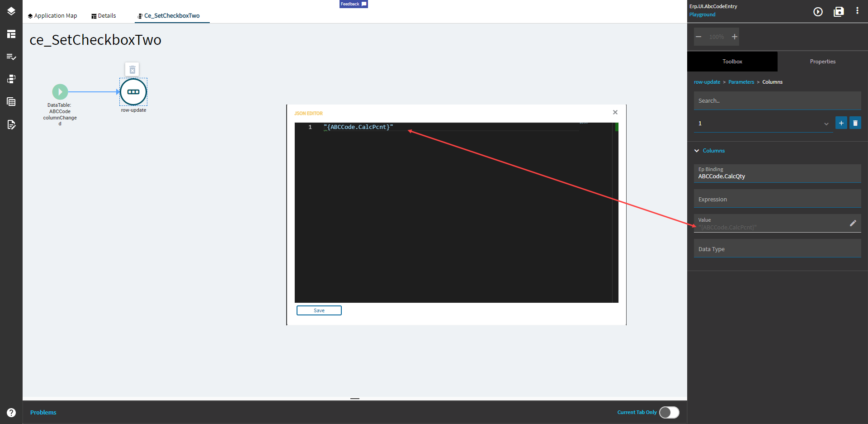Screen dimensions: 868x424
Task: Open the process flow sidebar icon
Action: pyautogui.click(x=11, y=79)
